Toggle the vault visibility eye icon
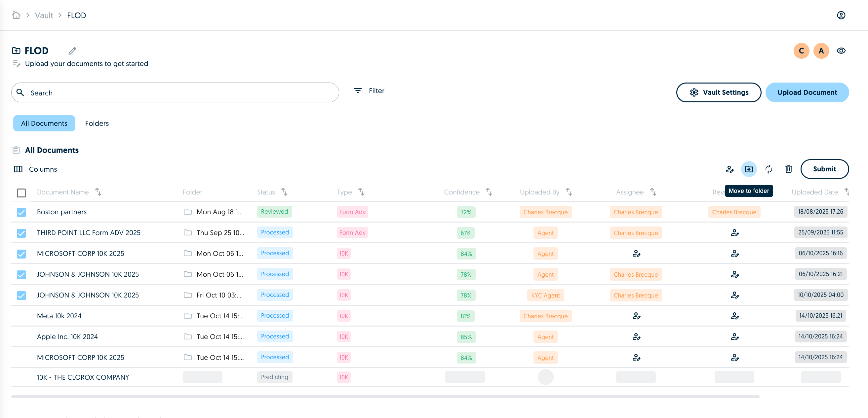868x418 pixels. click(x=841, y=51)
